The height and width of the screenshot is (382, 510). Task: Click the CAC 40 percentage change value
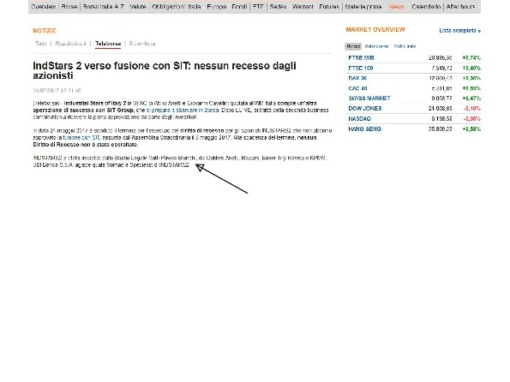coord(471,88)
